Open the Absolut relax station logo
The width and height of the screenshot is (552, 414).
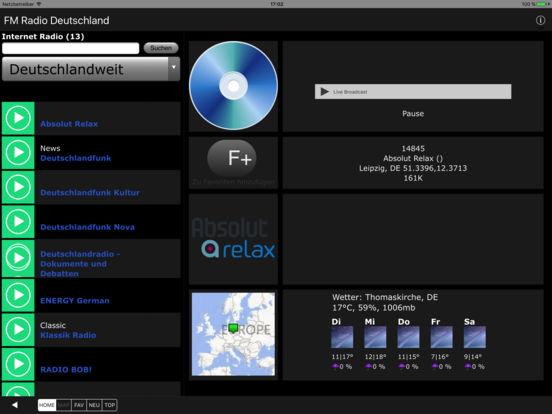tap(233, 238)
